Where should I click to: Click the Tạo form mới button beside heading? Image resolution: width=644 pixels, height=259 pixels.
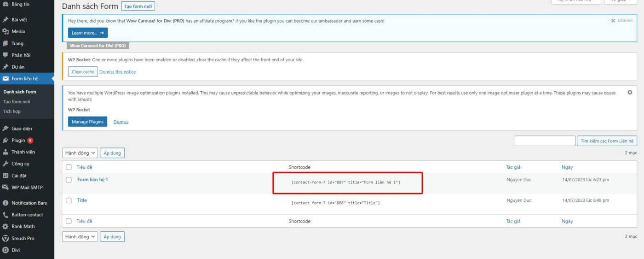138,6
